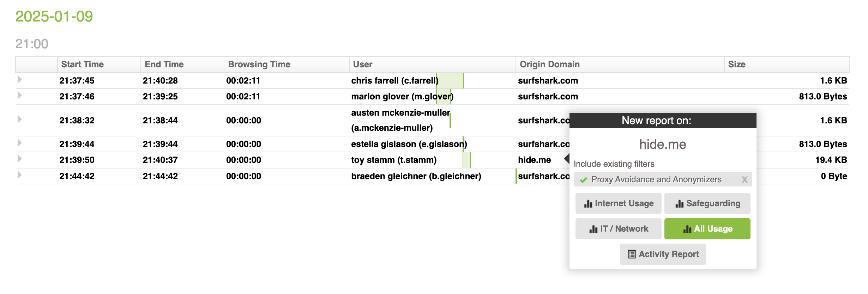
Task: Expand the toy stamm row
Action: pos(20,159)
